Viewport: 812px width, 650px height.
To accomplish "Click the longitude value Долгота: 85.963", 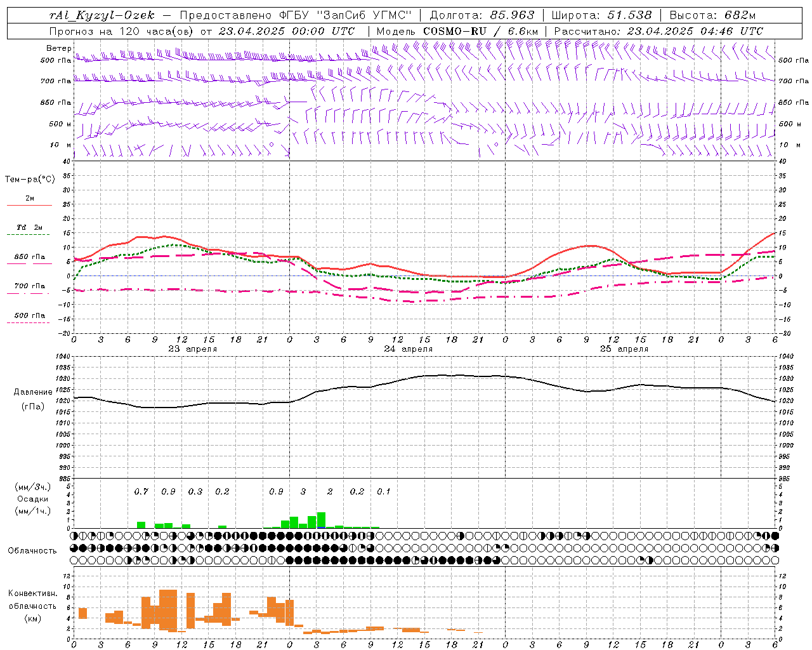I will [x=482, y=15].
